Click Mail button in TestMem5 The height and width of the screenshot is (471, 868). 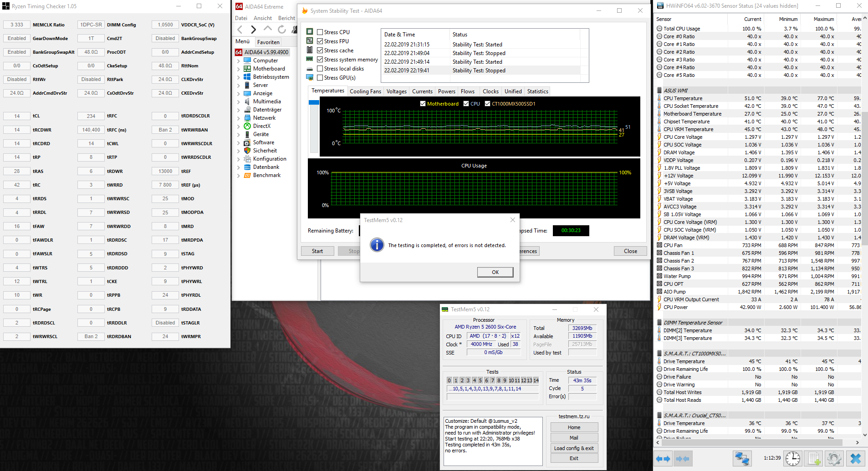tap(574, 438)
